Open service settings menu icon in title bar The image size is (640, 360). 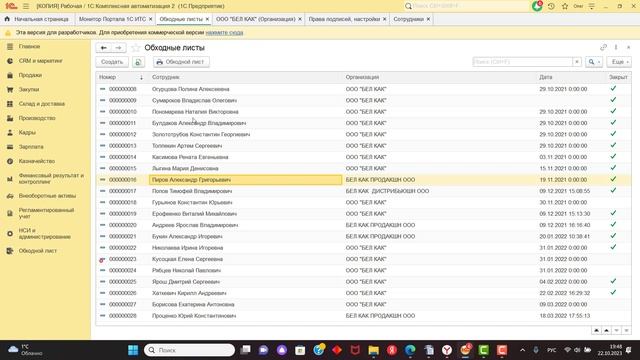[592, 6]
